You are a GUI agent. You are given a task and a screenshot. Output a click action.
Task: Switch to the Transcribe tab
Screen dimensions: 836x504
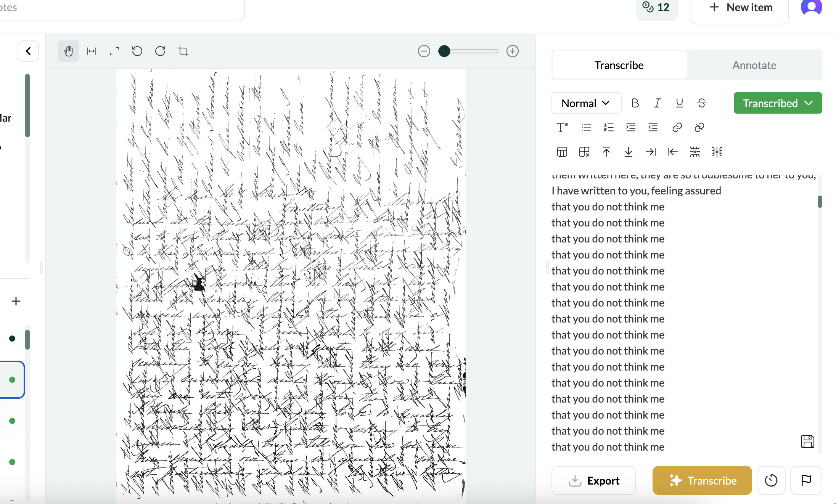tap(619, 65)
